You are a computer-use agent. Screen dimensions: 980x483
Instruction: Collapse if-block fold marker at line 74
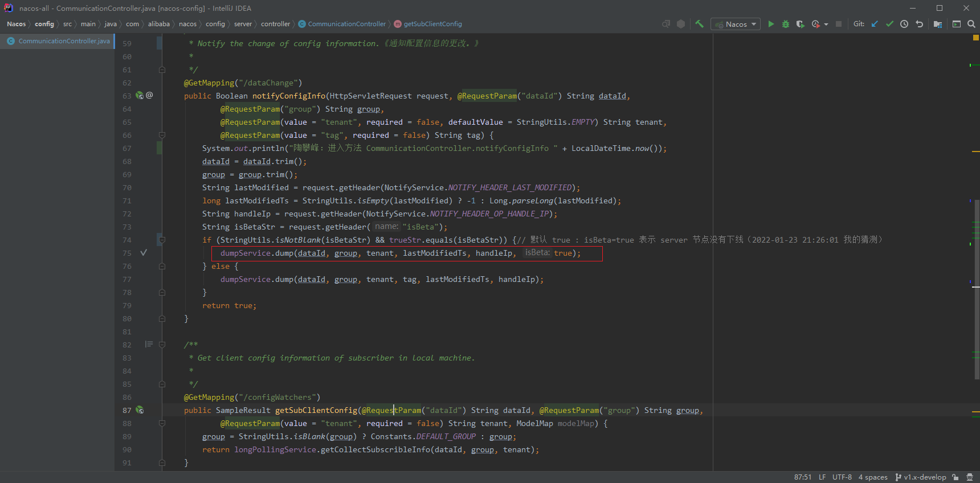point(162,240)
